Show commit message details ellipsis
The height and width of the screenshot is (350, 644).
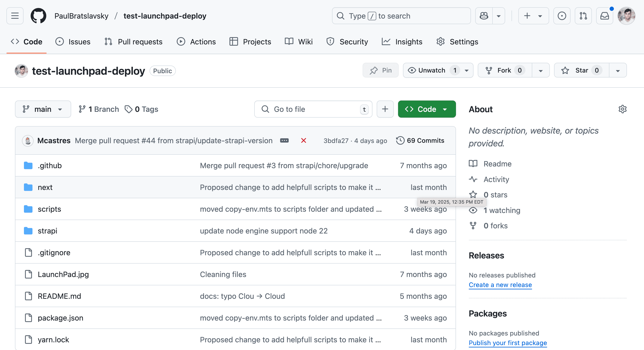pyautogui.click(x=284, y=141)
